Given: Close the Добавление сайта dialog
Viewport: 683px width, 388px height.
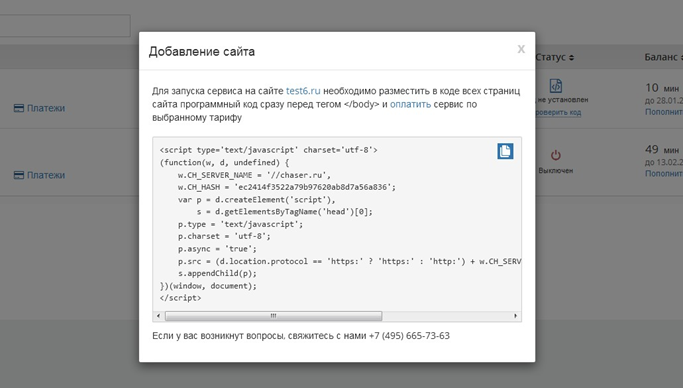Looking at the screenshot, I should (521, 49).
